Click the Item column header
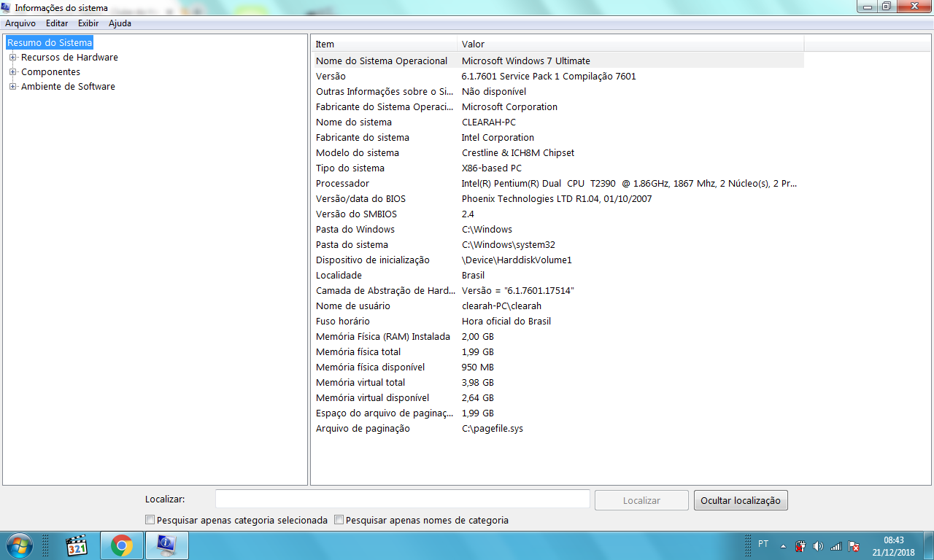The image size is (934, 560). (x=385, y=44)
